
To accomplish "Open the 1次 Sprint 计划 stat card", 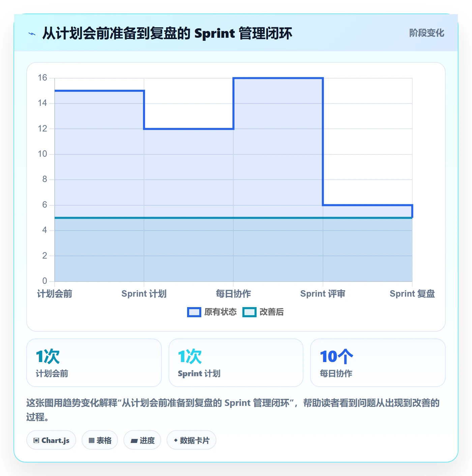I will [x=236, y=363].
